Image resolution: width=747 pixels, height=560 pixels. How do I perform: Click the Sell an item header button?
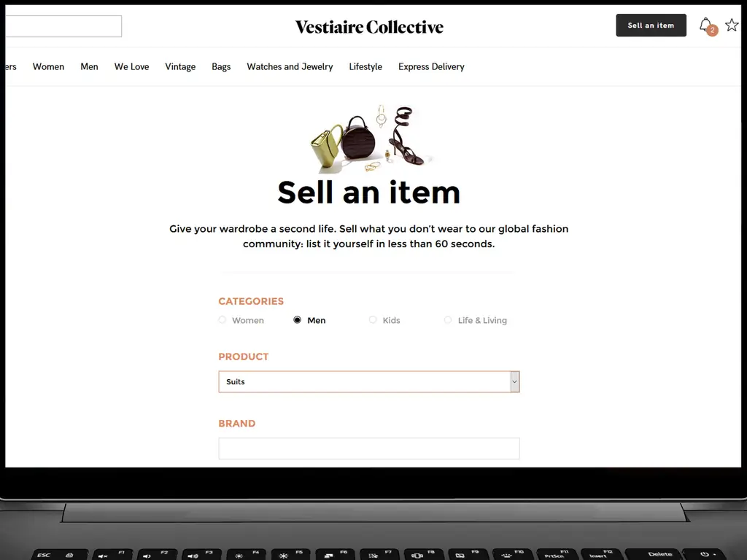(651, 26)
